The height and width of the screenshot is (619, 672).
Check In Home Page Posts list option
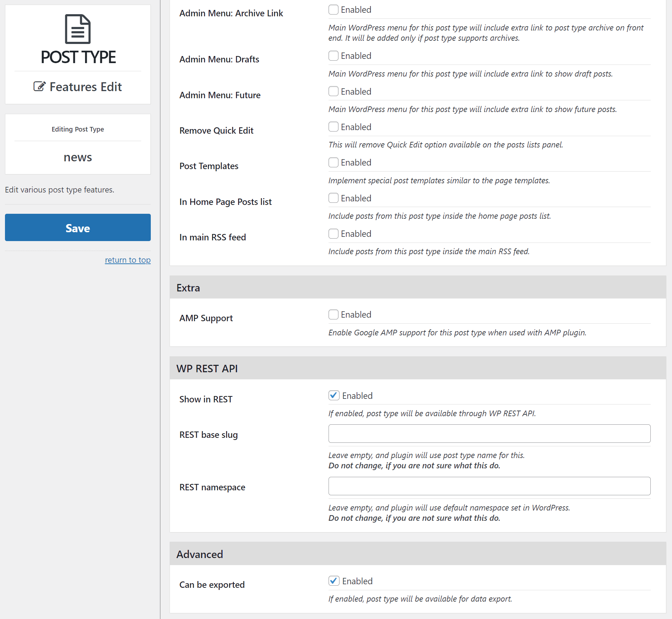(x=333, y=198)
